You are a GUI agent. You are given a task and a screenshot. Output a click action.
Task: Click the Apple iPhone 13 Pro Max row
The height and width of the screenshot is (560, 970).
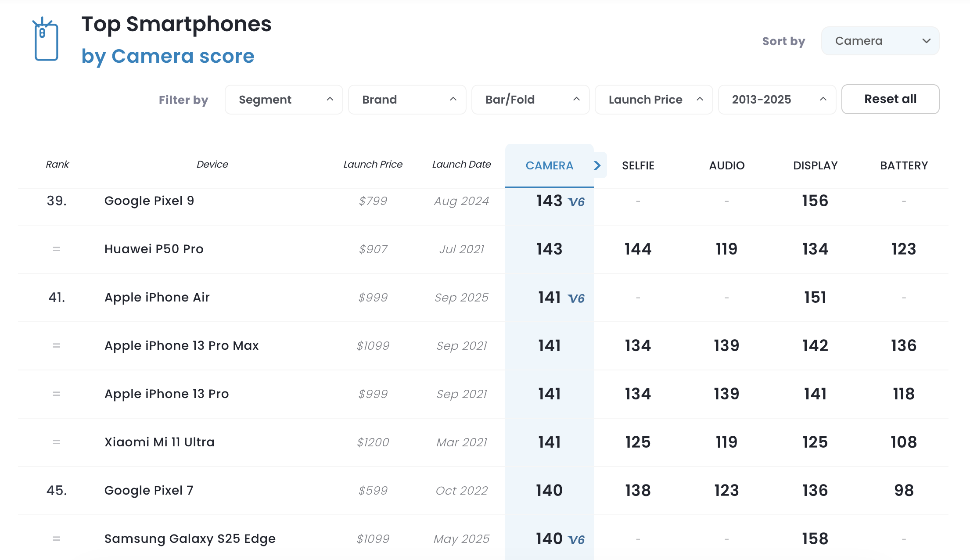pos(181,345)
